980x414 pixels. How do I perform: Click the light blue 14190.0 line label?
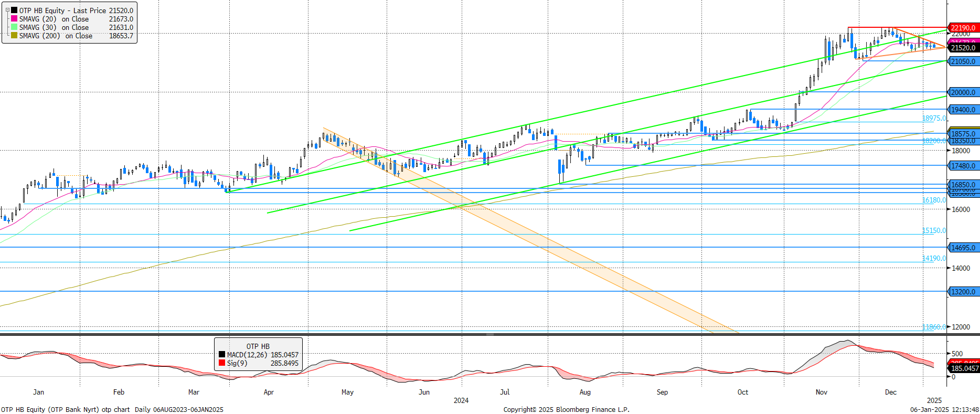[x=934, y=259]
